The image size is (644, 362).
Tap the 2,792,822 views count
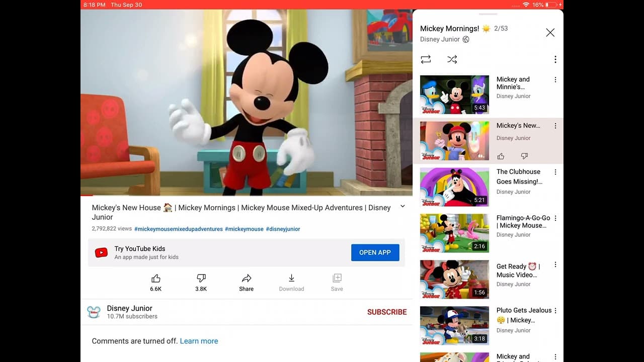112,229
